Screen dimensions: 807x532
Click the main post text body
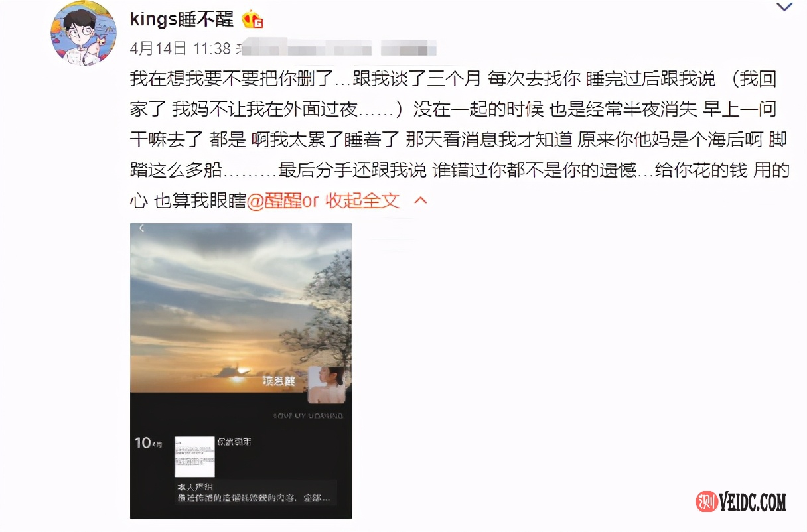pyautogui.click(x=460, y=139)
